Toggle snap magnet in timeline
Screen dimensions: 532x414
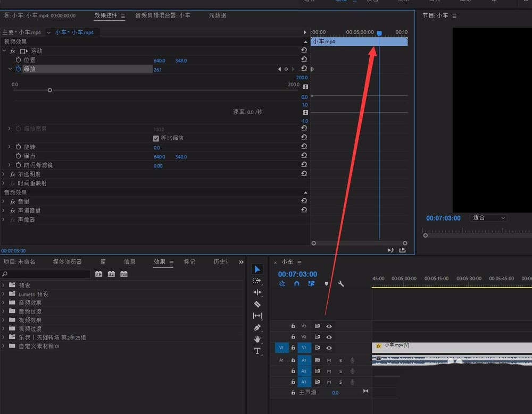click(x=296, y=284)
